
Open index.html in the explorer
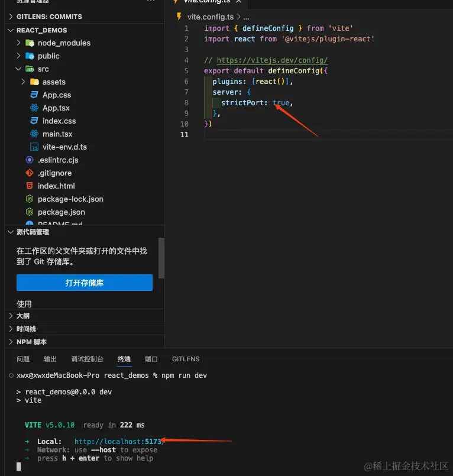56,186
